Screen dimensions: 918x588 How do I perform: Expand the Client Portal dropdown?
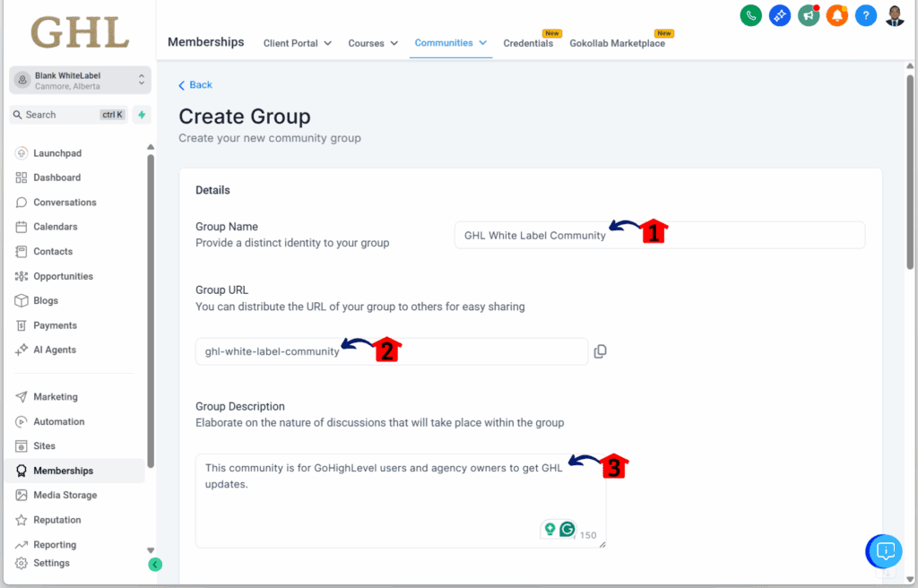click(298, 43)
